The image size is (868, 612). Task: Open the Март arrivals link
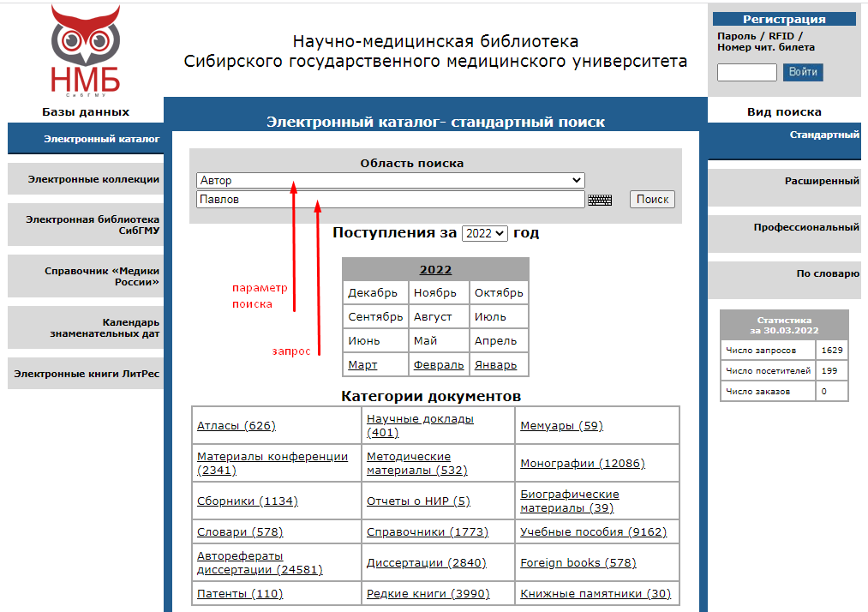(x=362, y=365)
